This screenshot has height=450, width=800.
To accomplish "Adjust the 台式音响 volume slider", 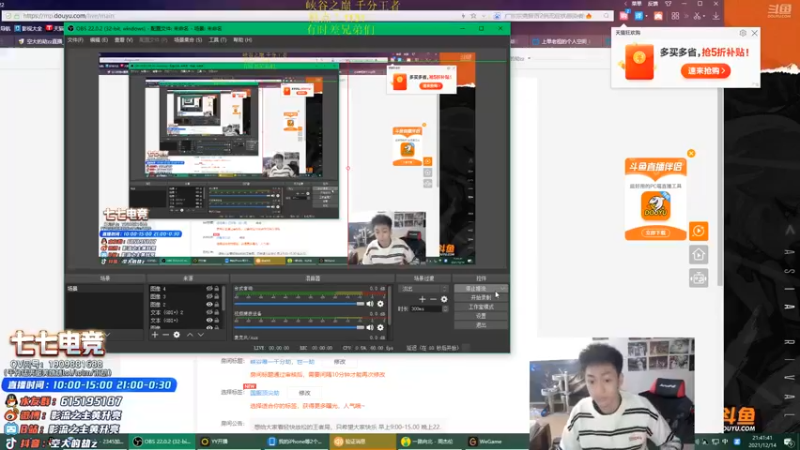I will coord(299,304).
